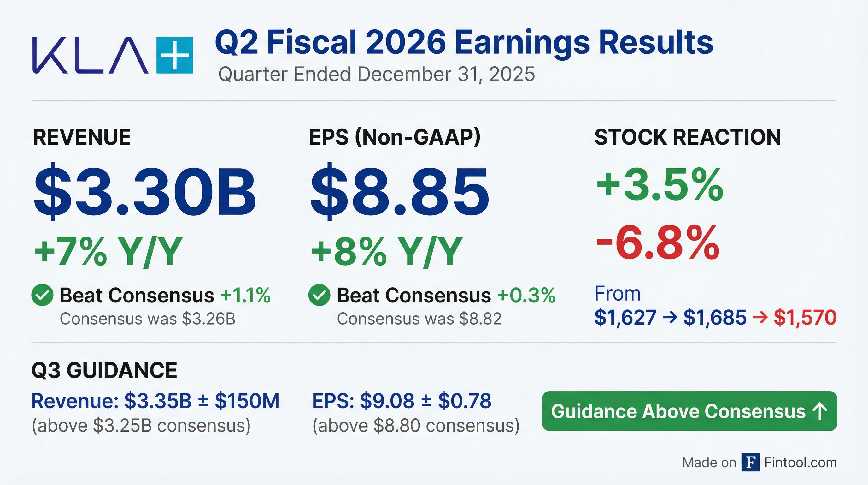Open the Fintool.com link
The image size is (868, 485).
click(x=800, y=462)
